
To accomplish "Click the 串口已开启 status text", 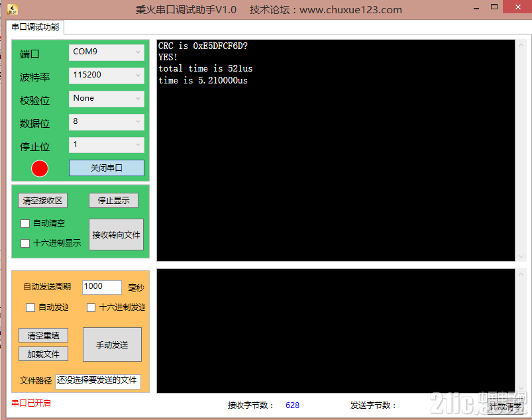I will point(31,403).
